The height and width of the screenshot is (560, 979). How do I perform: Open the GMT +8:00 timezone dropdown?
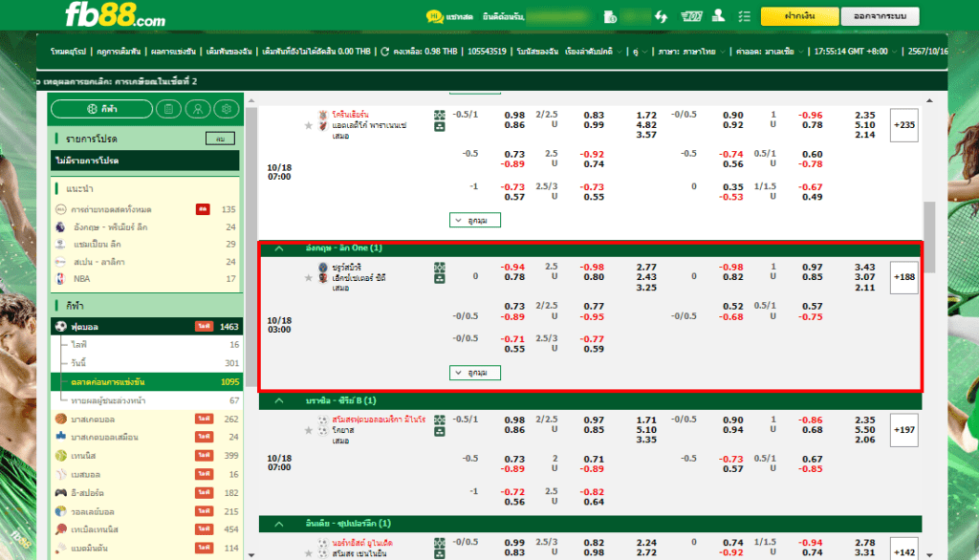[x=856, y=52]
